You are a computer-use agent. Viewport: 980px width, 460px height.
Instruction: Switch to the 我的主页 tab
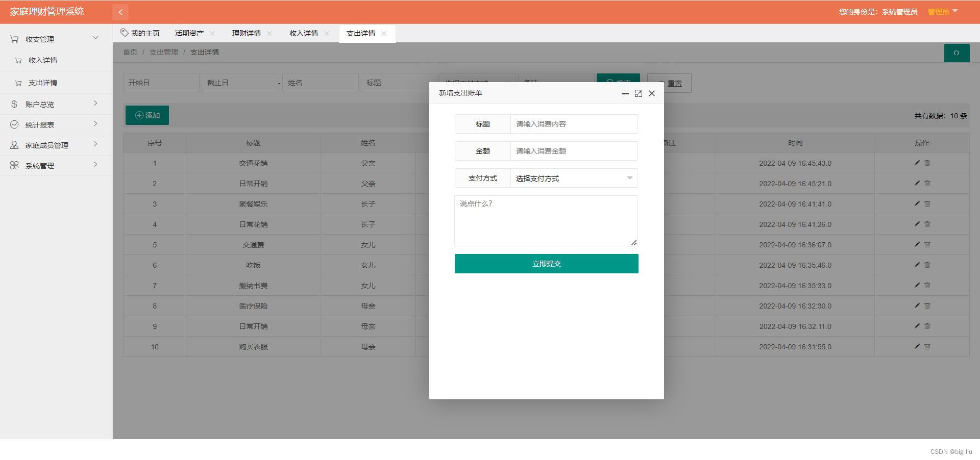click(140, 33)
